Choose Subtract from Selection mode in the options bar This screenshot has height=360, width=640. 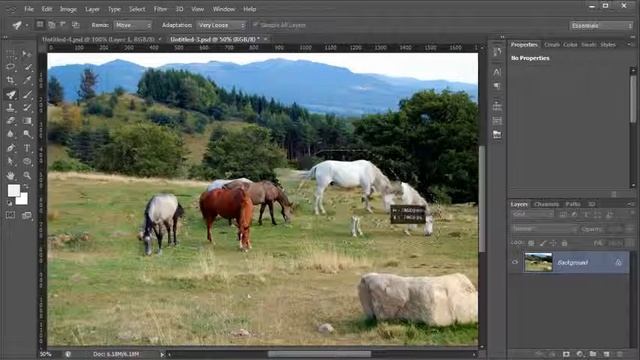coord(64,25)
